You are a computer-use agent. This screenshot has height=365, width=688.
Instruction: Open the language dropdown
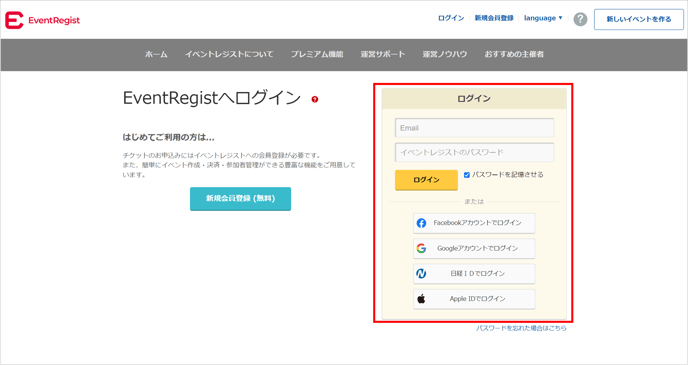click(543, 18)
